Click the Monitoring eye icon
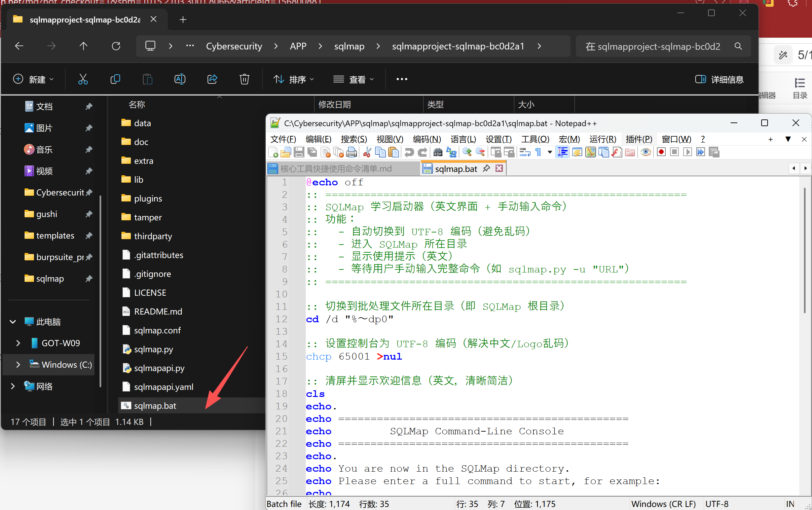Viewport: 812px width, 510px height. (x=645, y=152)
